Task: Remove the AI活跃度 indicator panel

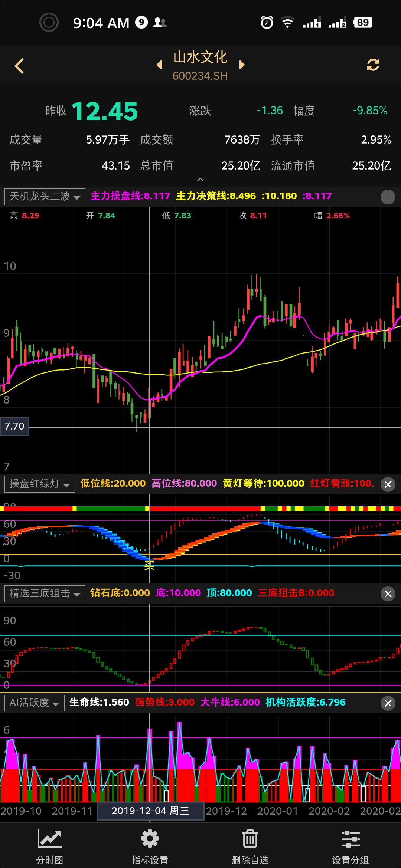Action: pos(388,703)
